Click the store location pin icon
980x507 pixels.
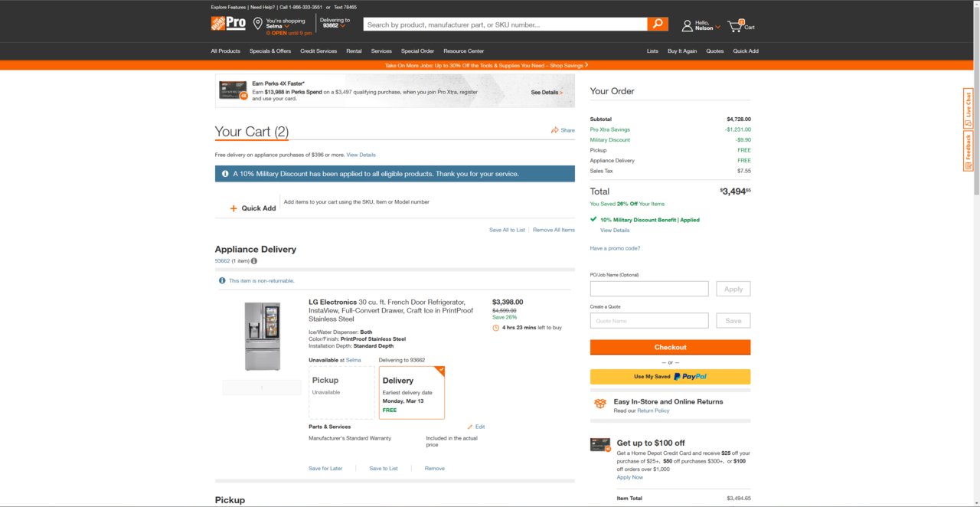258,24
